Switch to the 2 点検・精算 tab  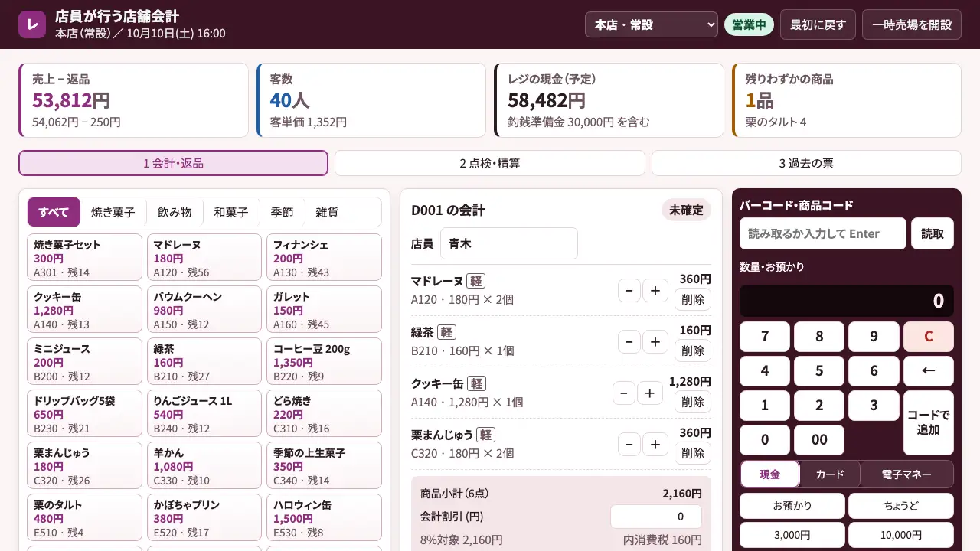pyautogui.click(x=490, y=163)
